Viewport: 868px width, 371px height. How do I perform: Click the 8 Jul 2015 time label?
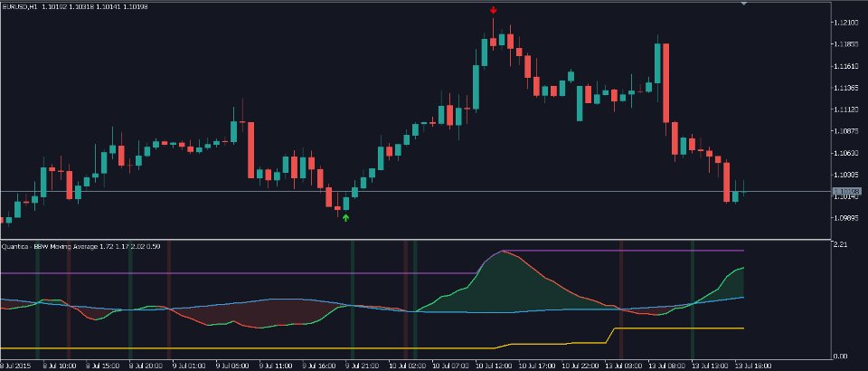pyautogui.click(x=15, y=366)
